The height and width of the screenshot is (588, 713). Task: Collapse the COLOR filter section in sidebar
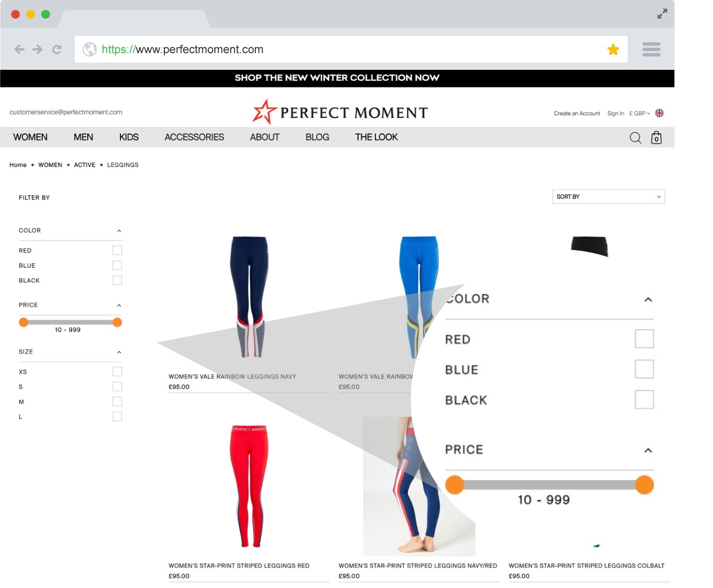pos(119,231)
